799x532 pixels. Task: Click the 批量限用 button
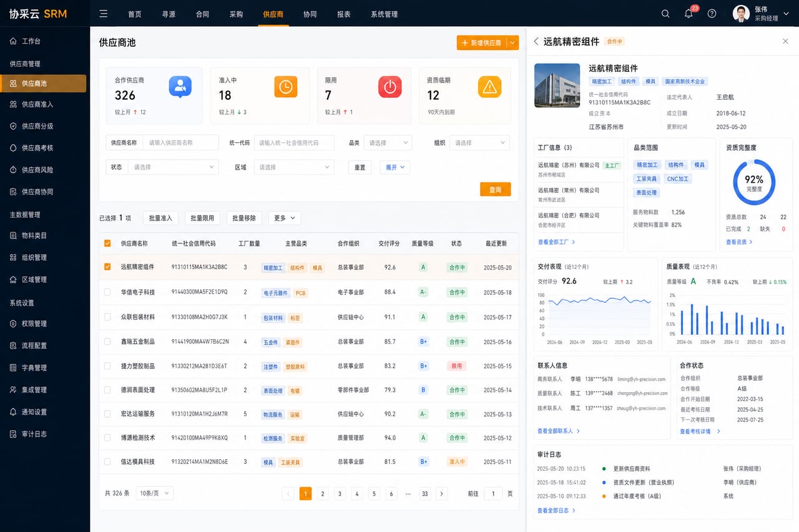pos(202,218)
